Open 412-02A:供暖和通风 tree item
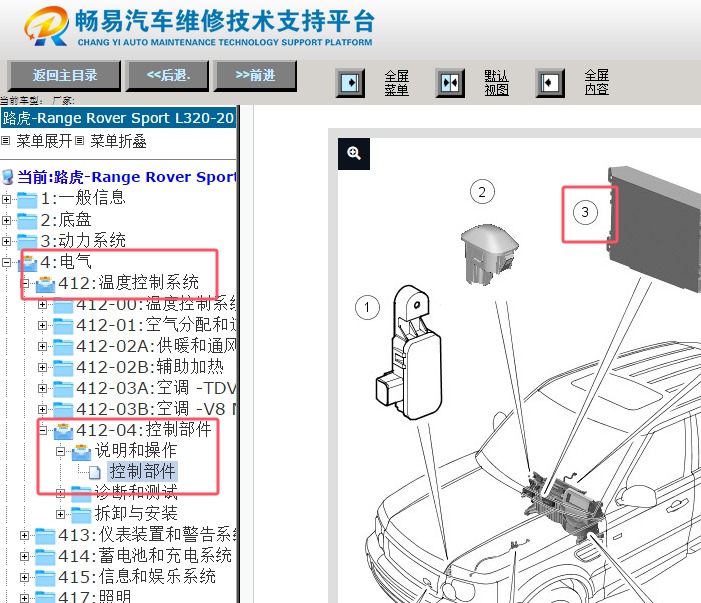The height and width of the screenshot is (603, 701). click(156, 346)
